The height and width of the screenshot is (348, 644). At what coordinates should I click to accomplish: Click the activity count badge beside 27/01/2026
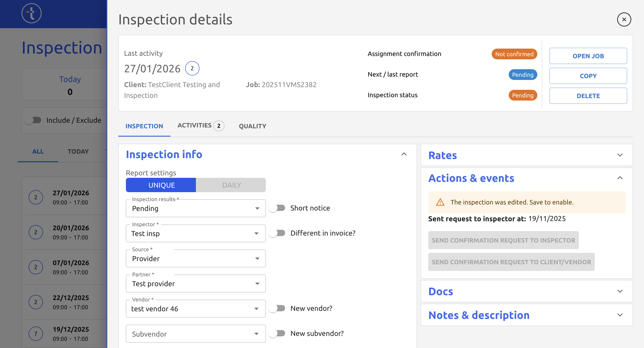pyautogui.click(x=192, y=68)
